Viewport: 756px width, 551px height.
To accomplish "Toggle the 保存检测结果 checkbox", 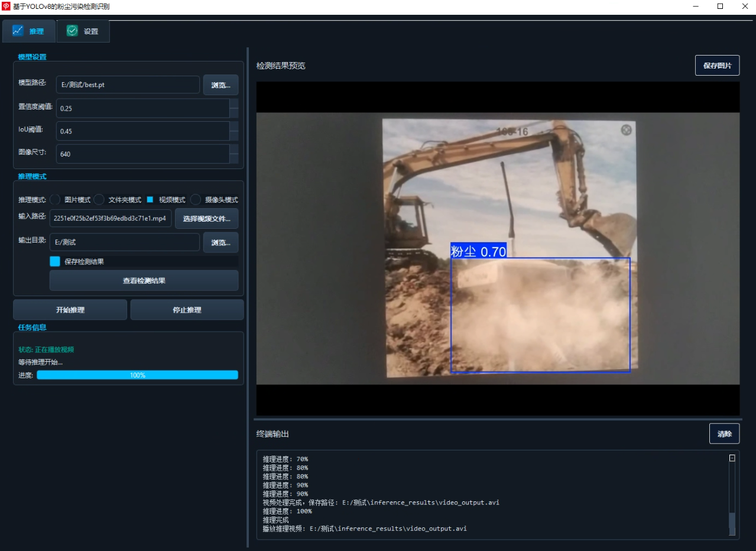I will tap(55, 261).
